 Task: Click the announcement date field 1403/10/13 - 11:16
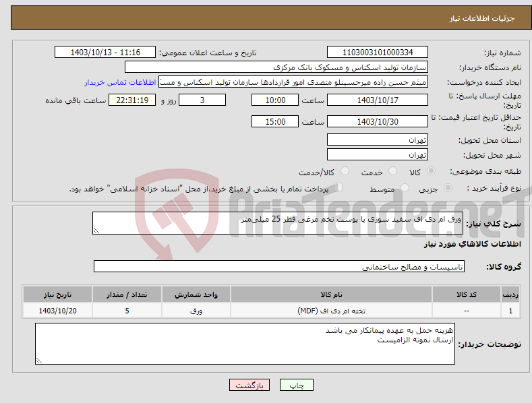click(105, 53)
